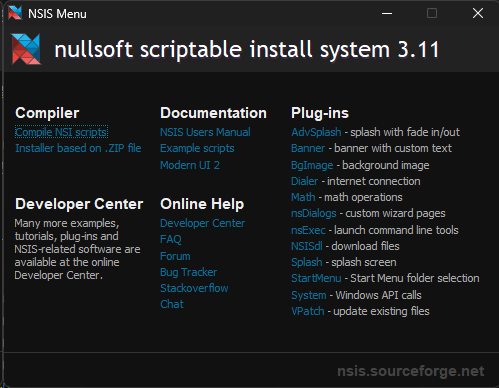Open Math plug-in link

[303, 197]
